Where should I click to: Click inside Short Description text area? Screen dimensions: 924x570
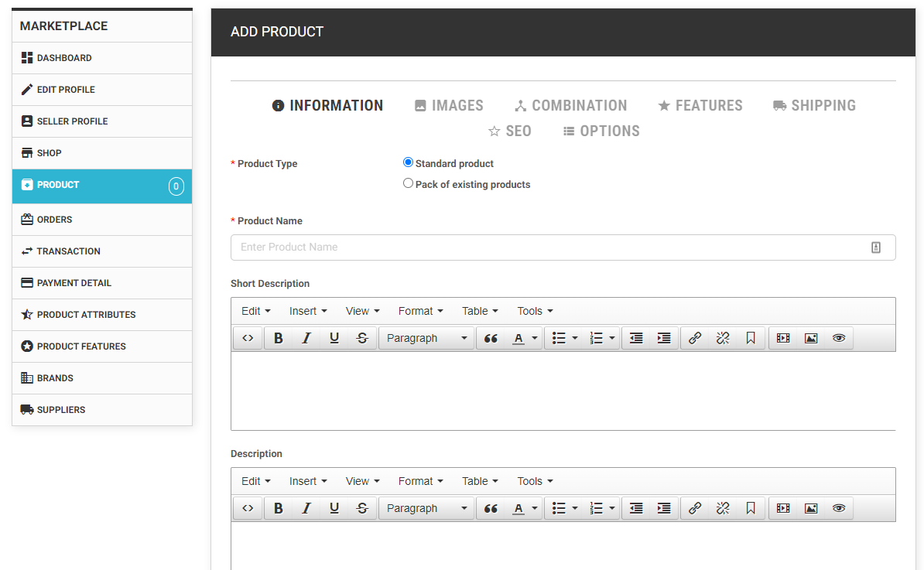563,391
